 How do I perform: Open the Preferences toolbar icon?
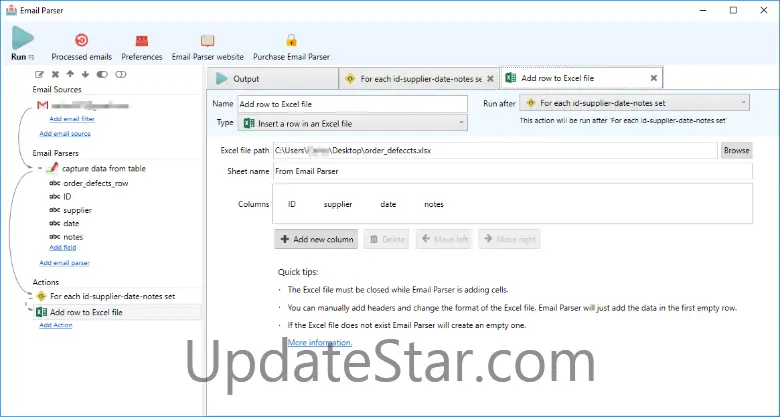click(142, 40)
